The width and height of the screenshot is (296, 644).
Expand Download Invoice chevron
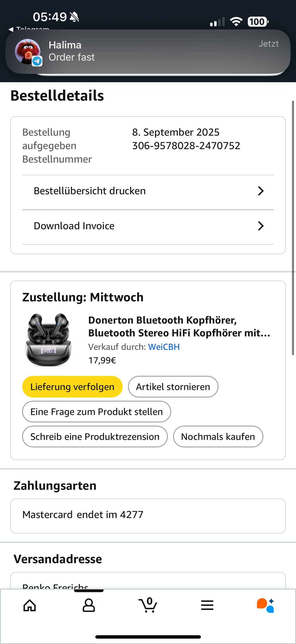coord(261,226)
